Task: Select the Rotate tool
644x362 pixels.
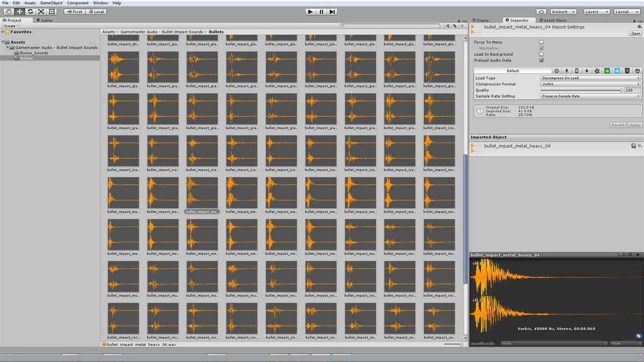Action: [30, 11]
